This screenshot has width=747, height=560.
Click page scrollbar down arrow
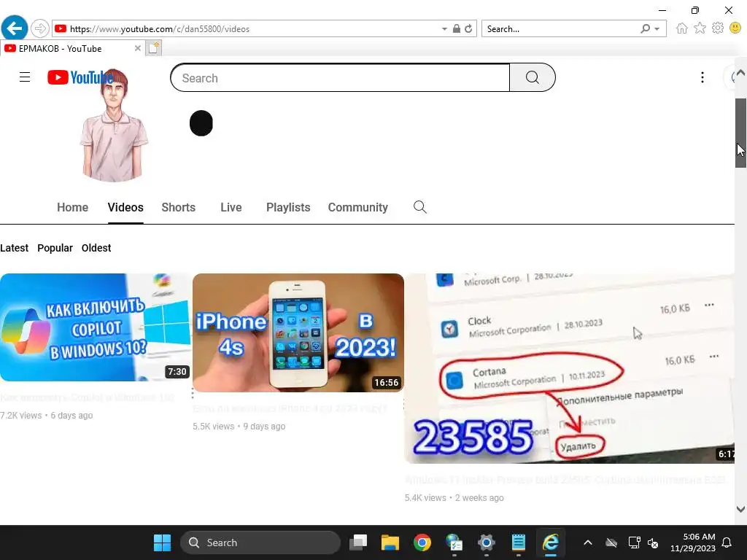click(740, 510)
